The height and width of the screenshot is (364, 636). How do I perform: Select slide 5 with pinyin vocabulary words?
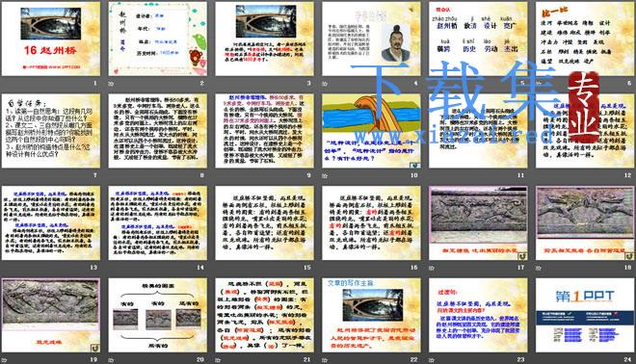tap(478, 39)
